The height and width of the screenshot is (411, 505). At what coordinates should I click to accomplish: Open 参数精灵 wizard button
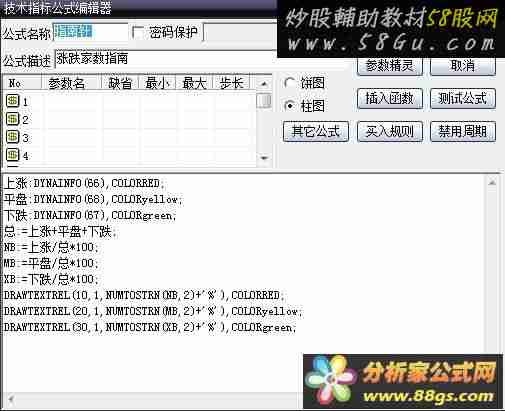pos(390,66)
